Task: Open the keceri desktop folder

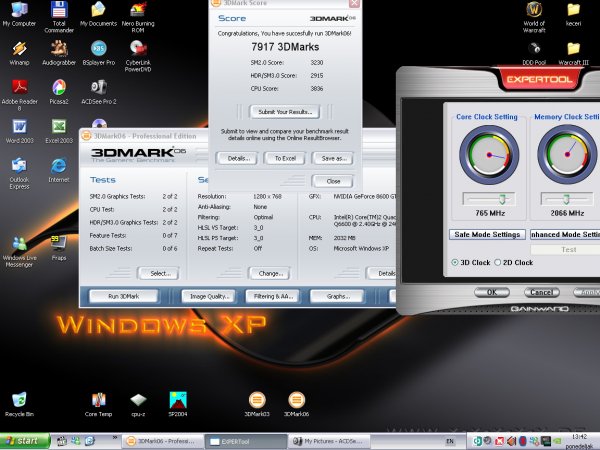Action: (x=574, y=15)
